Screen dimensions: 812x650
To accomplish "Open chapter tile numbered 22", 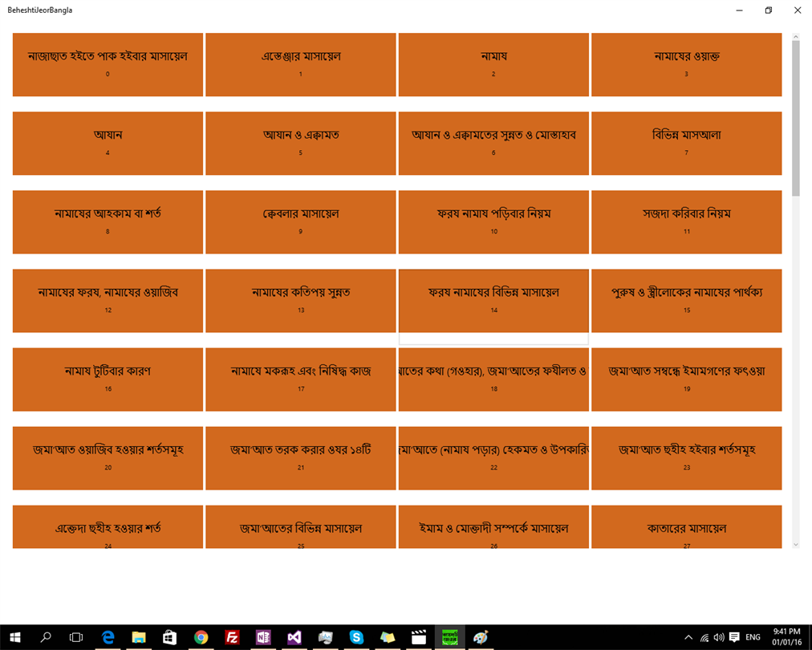I will pyautogui.click(x=493, y=458).
